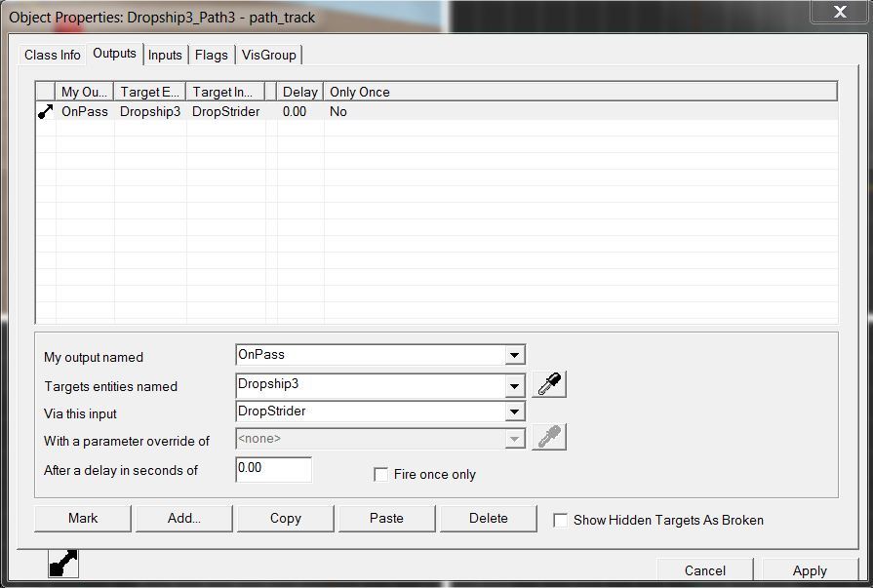Delete the selected output

click(489, 519)
